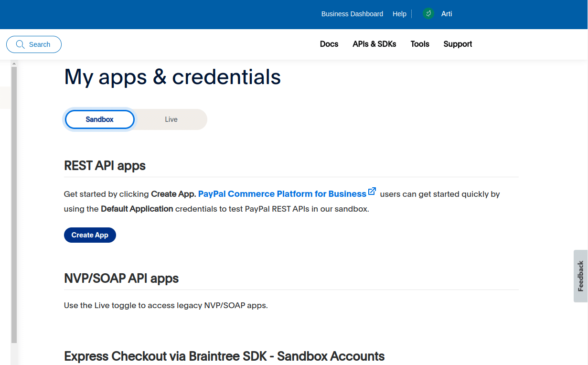Click the scrollbar track below the thumb

[x=14, y=354]
